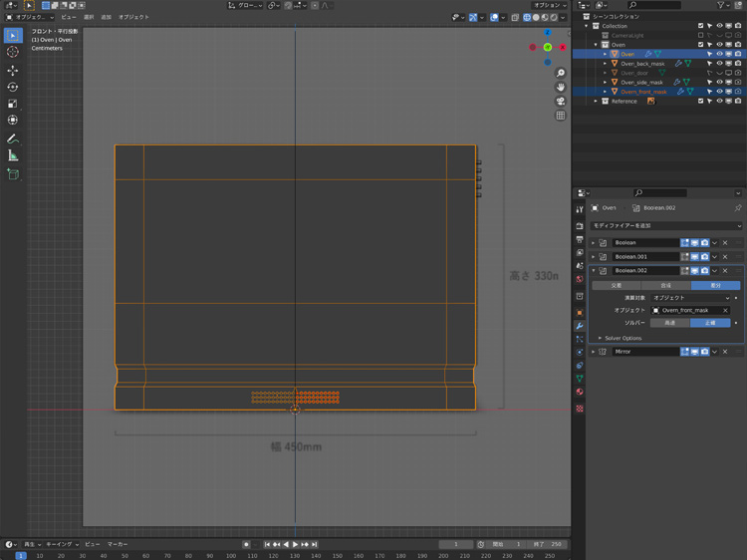Click the viewport zoom magnifier icon
The image size is (747, 560).
[x=561, y=74]
